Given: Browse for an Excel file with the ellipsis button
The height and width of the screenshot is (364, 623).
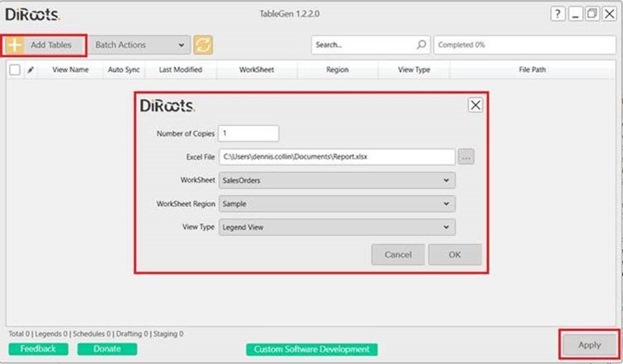Looking at the screenshot, I should coord(466,156).
